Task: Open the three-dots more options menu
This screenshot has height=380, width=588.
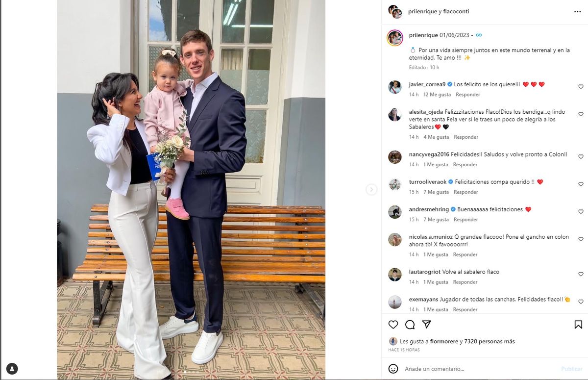Action: tap(577, 11)
